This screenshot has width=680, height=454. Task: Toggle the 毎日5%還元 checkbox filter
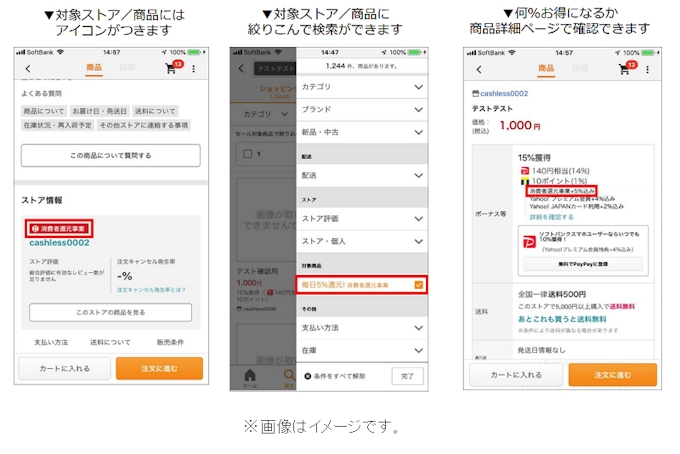pos(418,286)
